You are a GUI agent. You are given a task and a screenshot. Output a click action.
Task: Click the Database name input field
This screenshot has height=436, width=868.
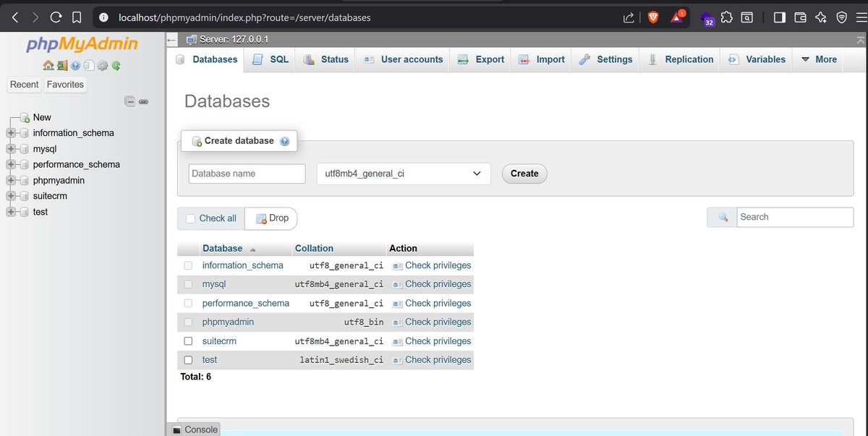(x=247, y=174)
